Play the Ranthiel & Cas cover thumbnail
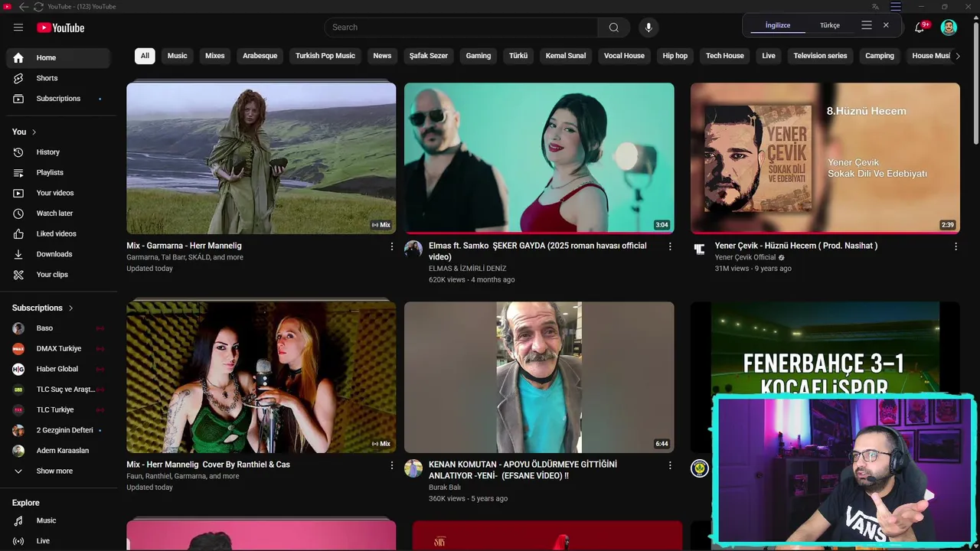Screen dimensions: 980x551 261,377
